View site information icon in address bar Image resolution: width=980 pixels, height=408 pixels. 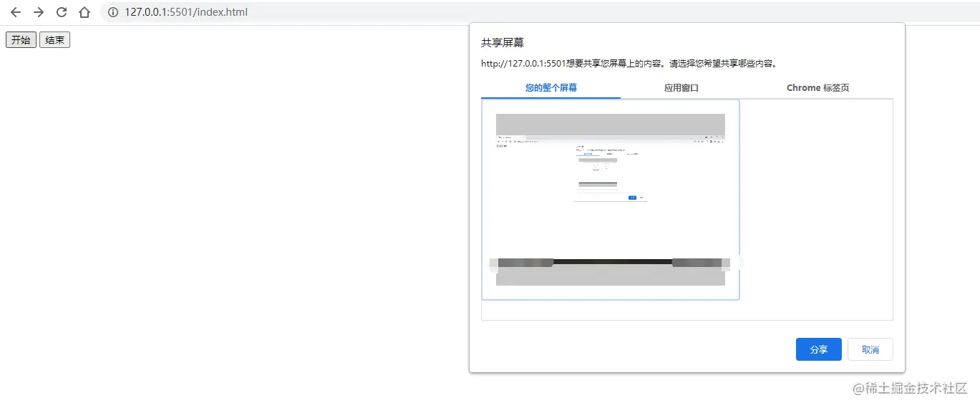(112, 12)
